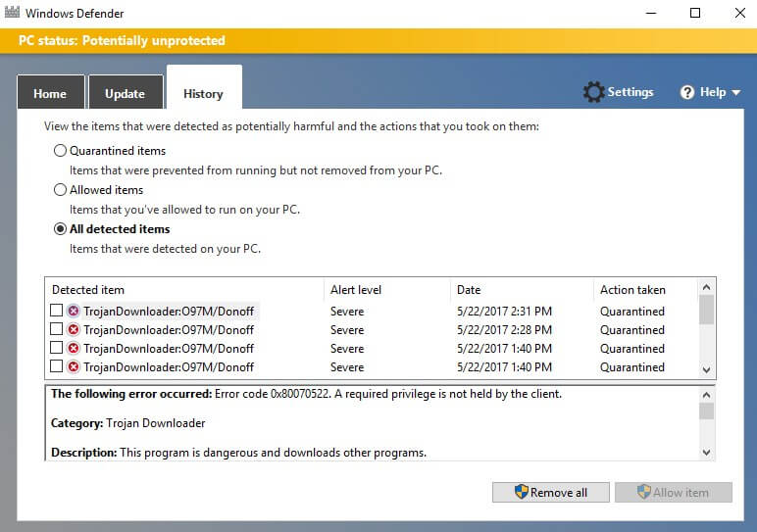Check the box for the 2:31 PM detection
757x532 pixels.
57,311
